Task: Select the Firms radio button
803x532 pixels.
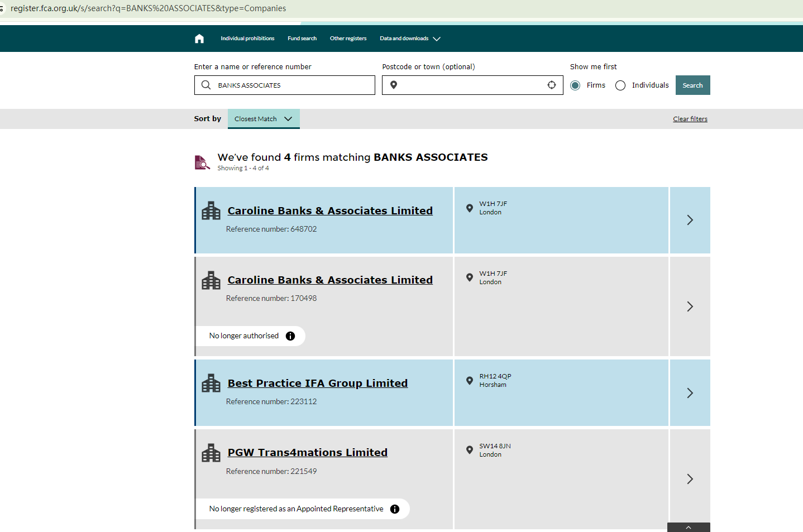Action: (575, 85)
